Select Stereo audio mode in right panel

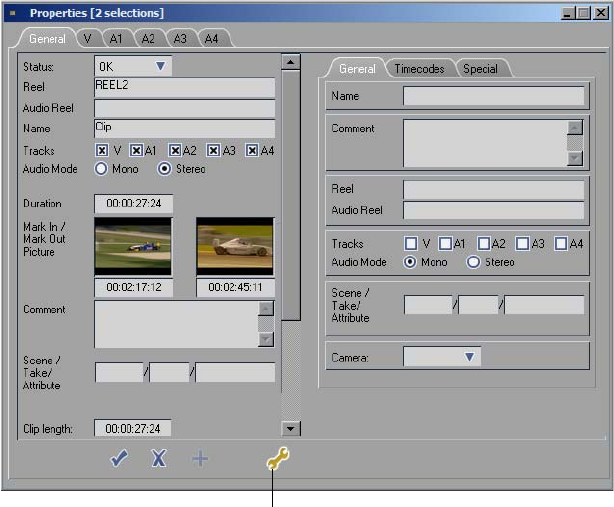[474, 262]
